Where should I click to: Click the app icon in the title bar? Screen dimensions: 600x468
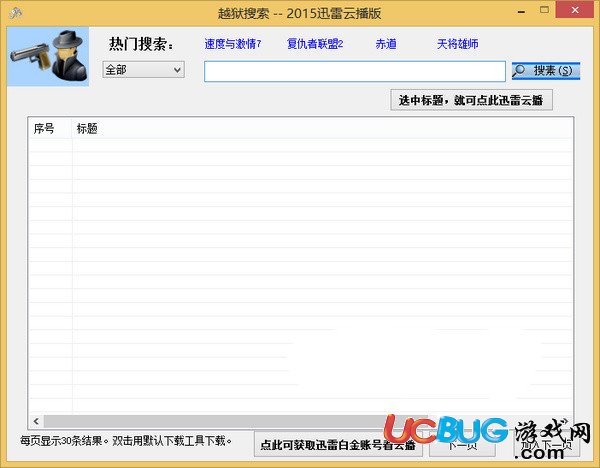[15, 14]
